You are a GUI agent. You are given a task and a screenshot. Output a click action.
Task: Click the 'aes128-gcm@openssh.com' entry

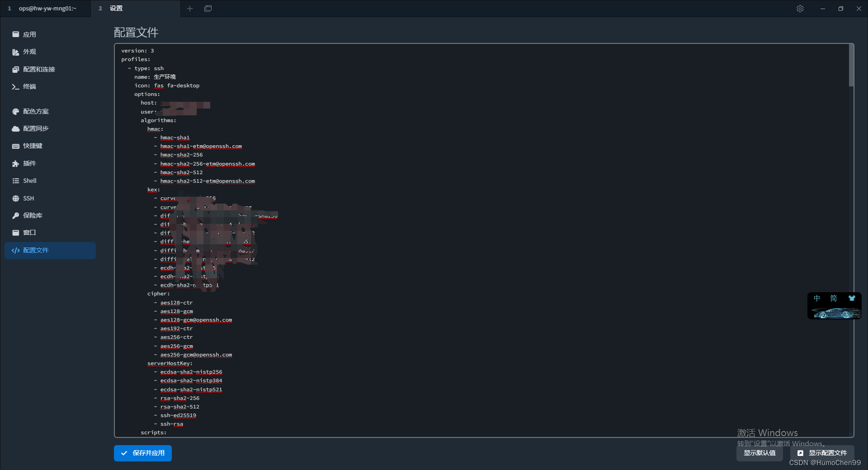click(196, 320)
